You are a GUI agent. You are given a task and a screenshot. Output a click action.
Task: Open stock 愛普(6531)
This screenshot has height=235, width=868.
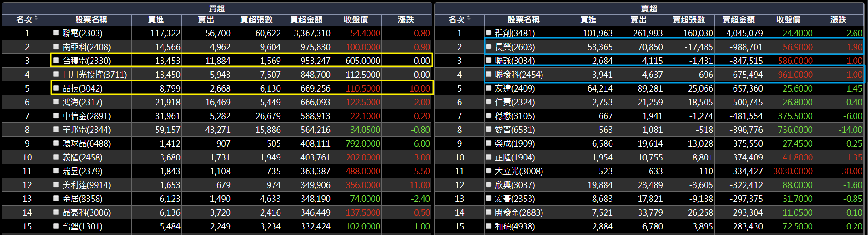click(x=515, y=130)
